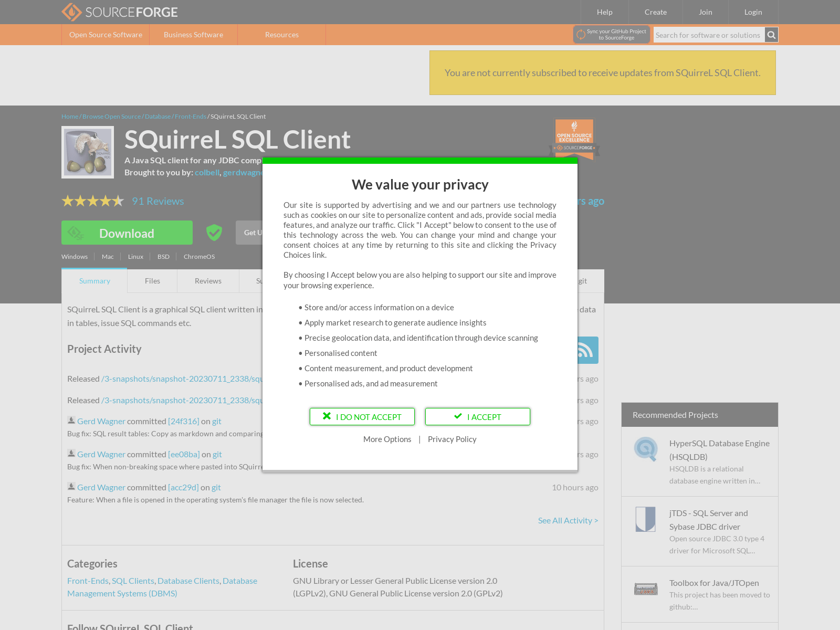
Task: Switch to the Reviews tab
Action: point(208,281)
